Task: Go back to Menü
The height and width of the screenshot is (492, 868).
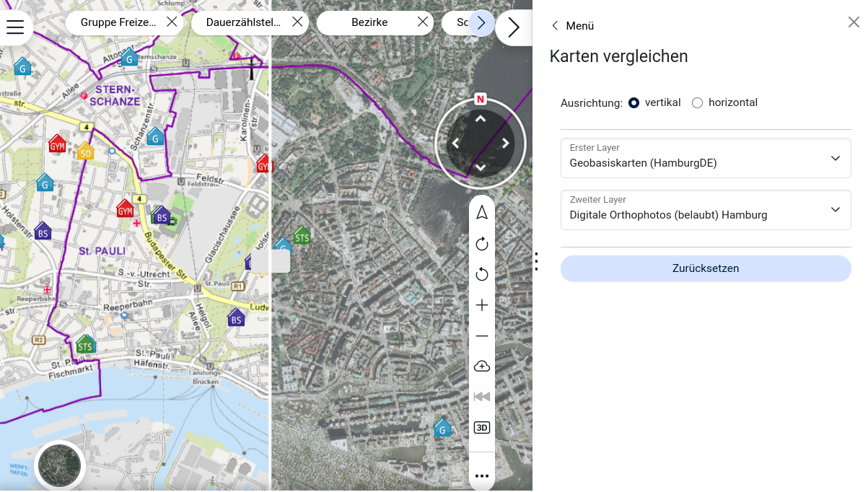Action: click(573, 26)
